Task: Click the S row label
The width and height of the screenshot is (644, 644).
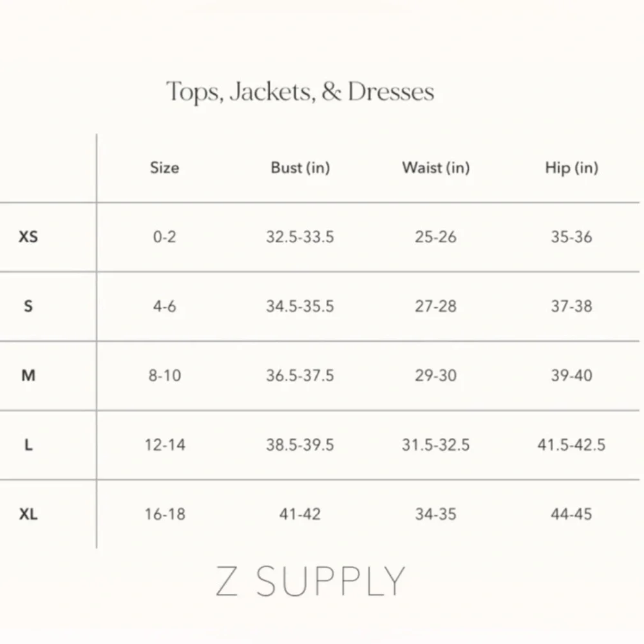Action: pyautogui.click(x=28, y=306)
